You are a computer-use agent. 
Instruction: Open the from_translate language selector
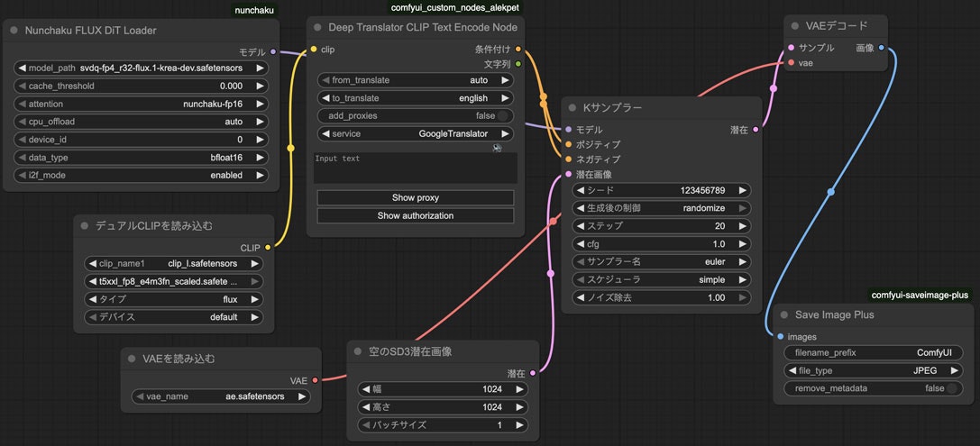416,80
